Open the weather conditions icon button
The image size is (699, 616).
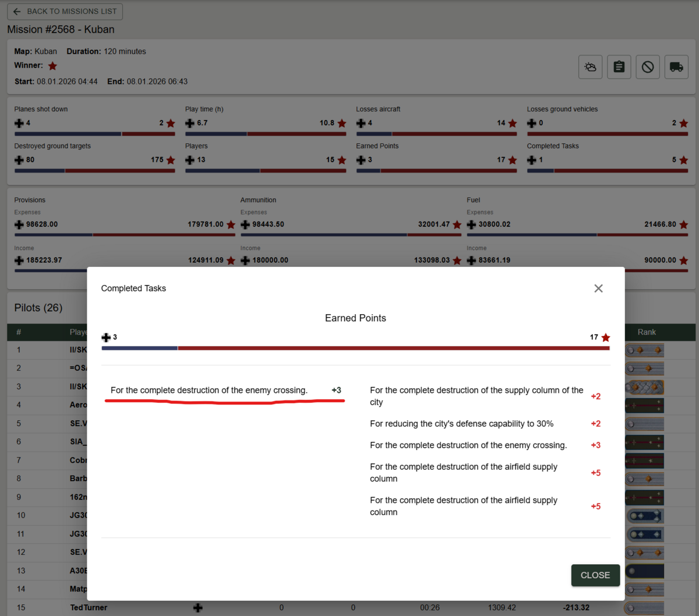click(590, 67)
